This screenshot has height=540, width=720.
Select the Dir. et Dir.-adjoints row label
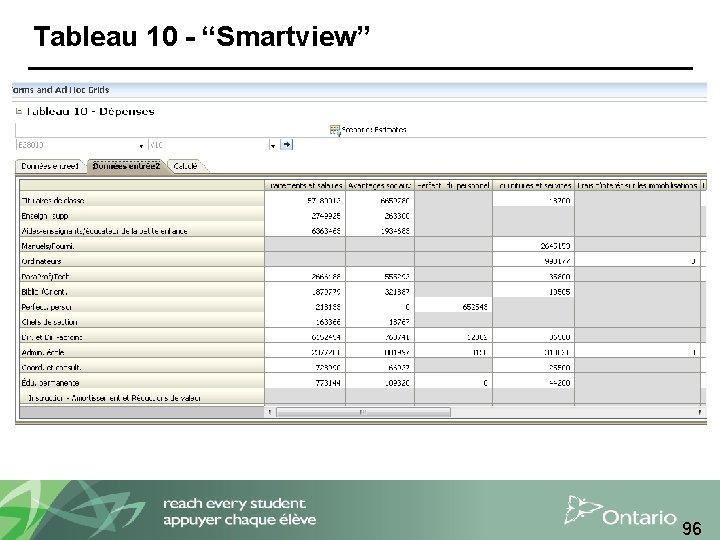142,337
